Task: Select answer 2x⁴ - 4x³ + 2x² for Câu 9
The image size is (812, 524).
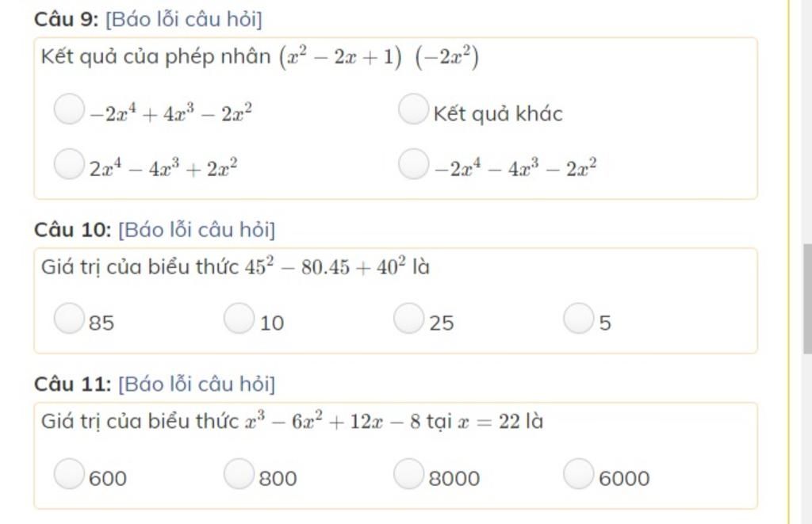Action: pyautogui.click(x=69, y=164)
